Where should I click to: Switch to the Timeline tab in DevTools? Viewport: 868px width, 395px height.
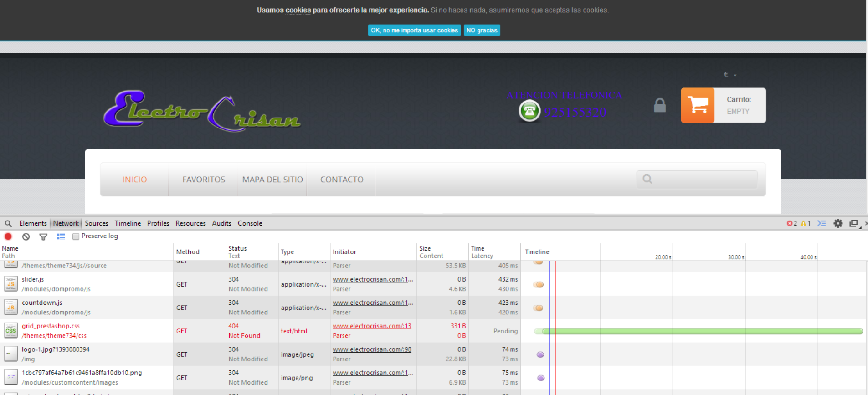(128, 223)
